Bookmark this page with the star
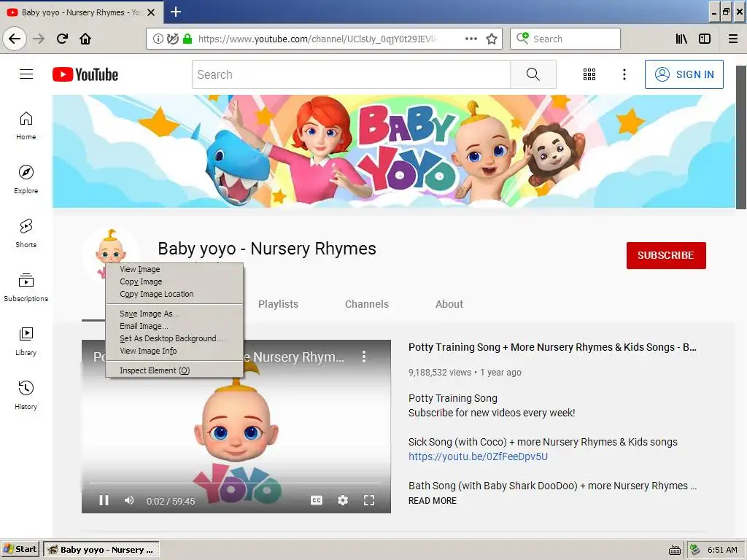 [492, 39]
